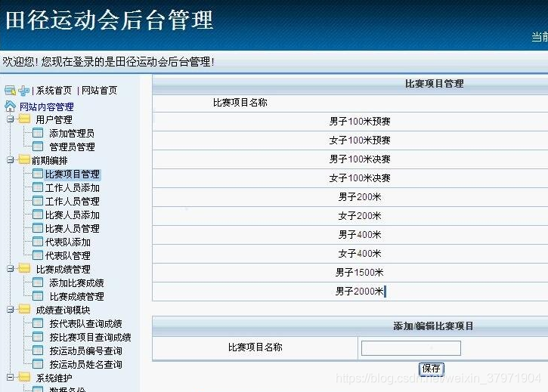Click the card icon before 系统首页
This screenshot has width=548, height=392.
point(10,91)
